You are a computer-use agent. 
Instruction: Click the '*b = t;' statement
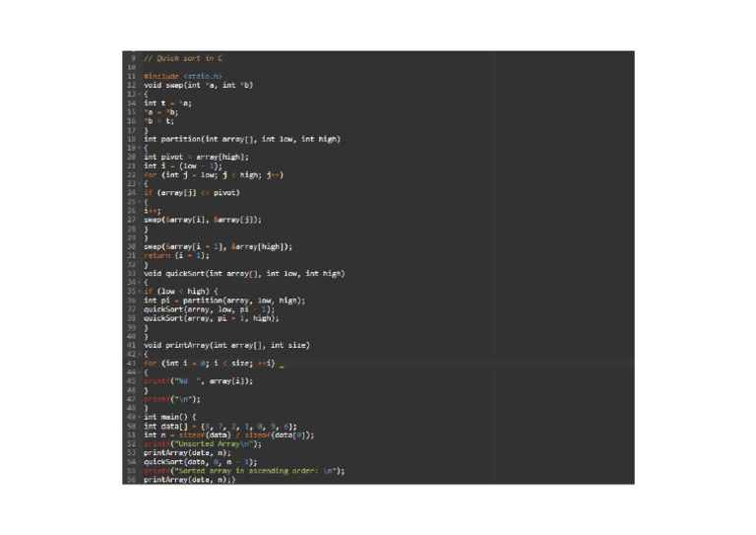click(158, 121)
